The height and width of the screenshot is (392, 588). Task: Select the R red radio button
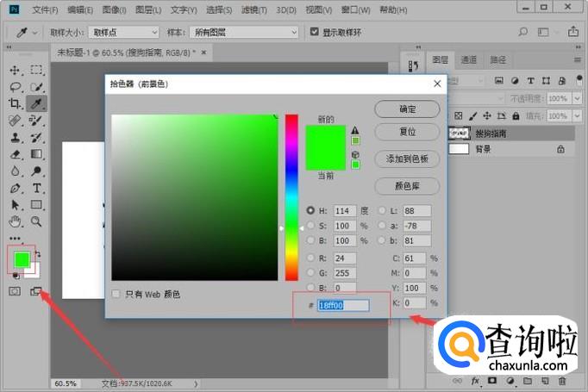point(310,258)
